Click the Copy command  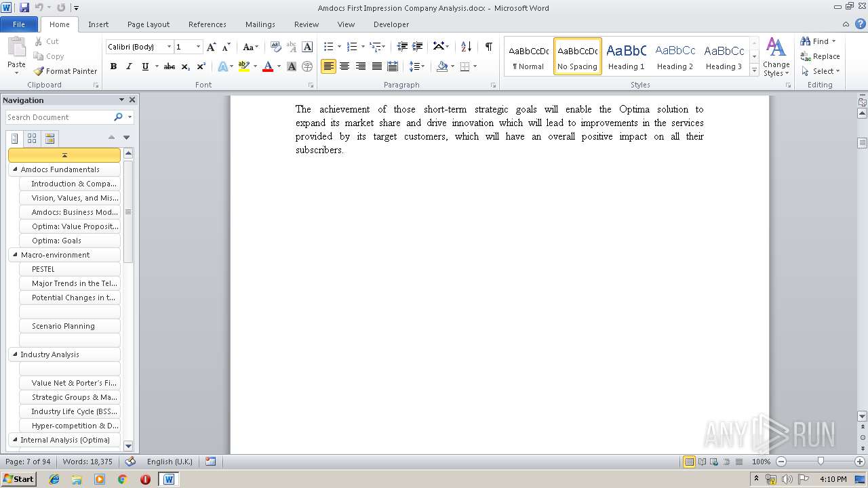click(49, 56)
